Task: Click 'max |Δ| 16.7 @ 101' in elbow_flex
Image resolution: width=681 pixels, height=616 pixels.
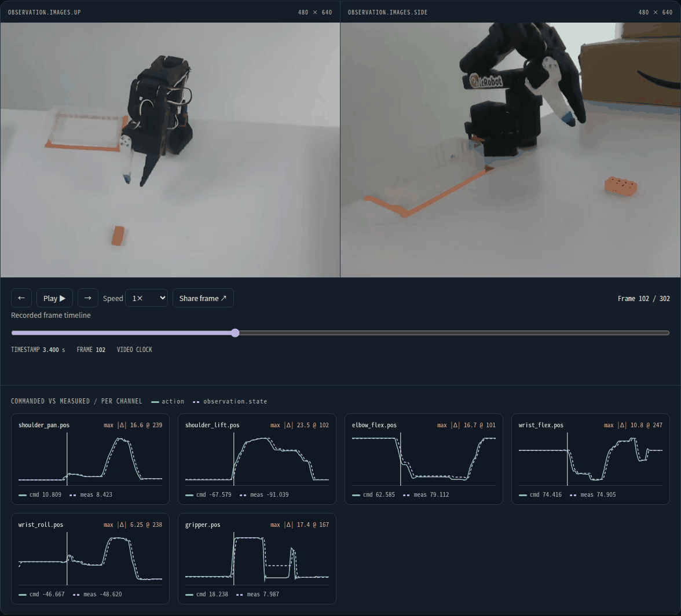Action: 467,425
